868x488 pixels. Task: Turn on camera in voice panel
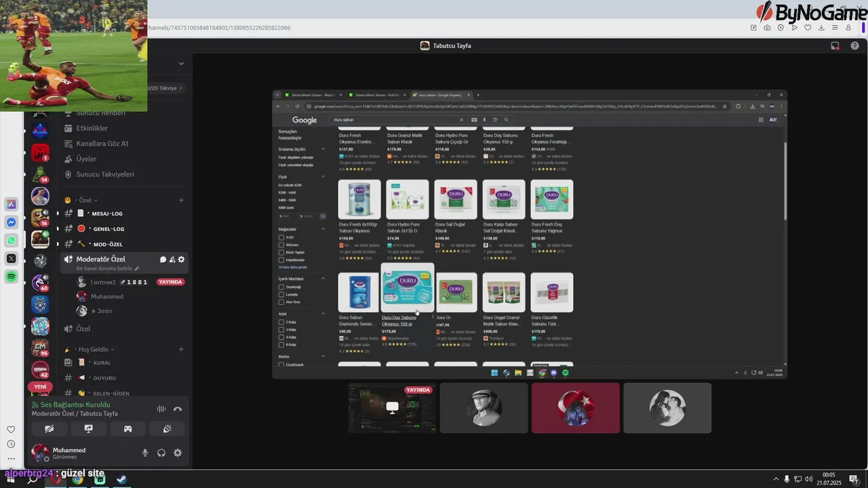tap(49, 428)
